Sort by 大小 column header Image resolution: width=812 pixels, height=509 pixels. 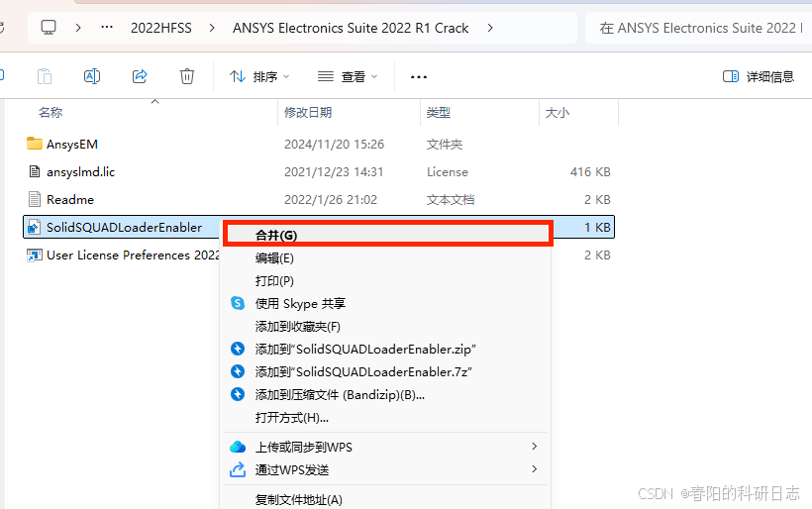tap(558, 112)
